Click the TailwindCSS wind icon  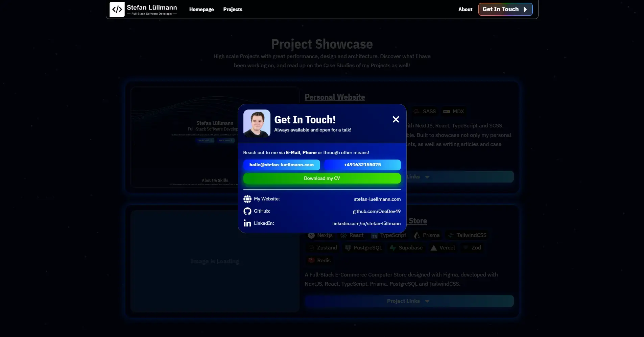(x=450, y=235)
